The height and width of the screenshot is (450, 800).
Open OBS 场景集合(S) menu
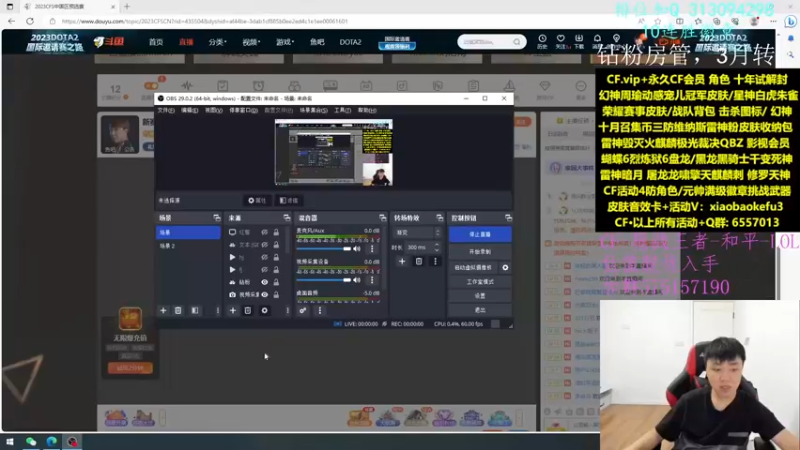313,110
